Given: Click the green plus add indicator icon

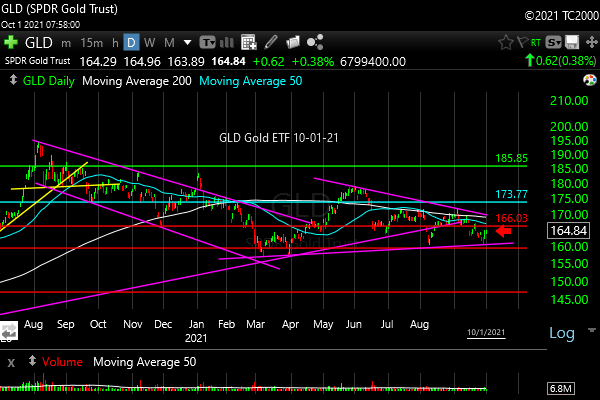Looking at the screenshot, I should [11, 42].
